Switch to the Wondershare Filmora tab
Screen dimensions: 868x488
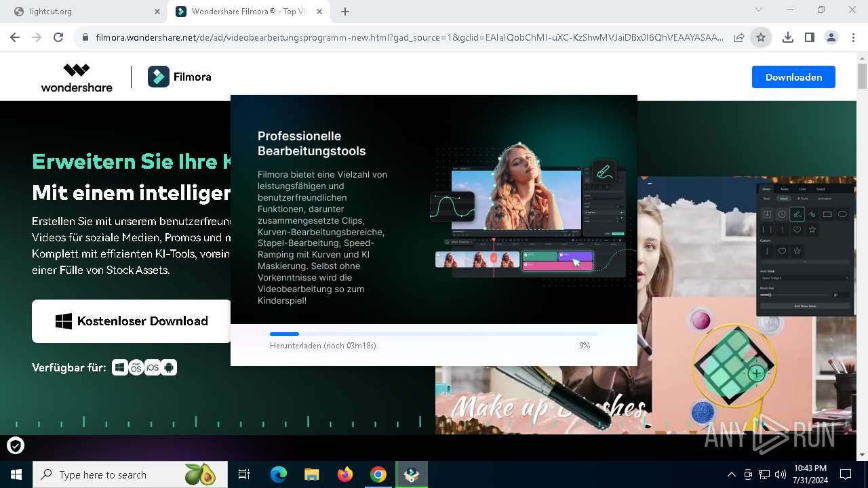point(248,12)
